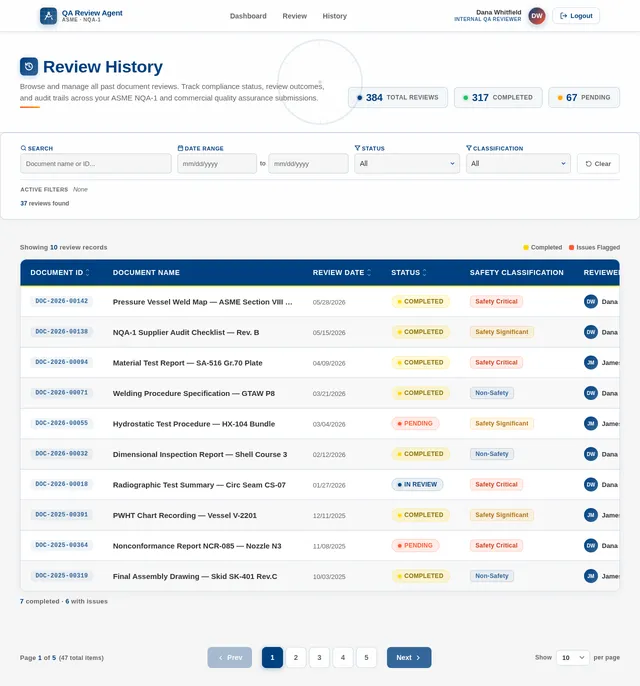Sort by Status column arrows
The width and height of the screenshot is (640, 686).
[424, 273]
